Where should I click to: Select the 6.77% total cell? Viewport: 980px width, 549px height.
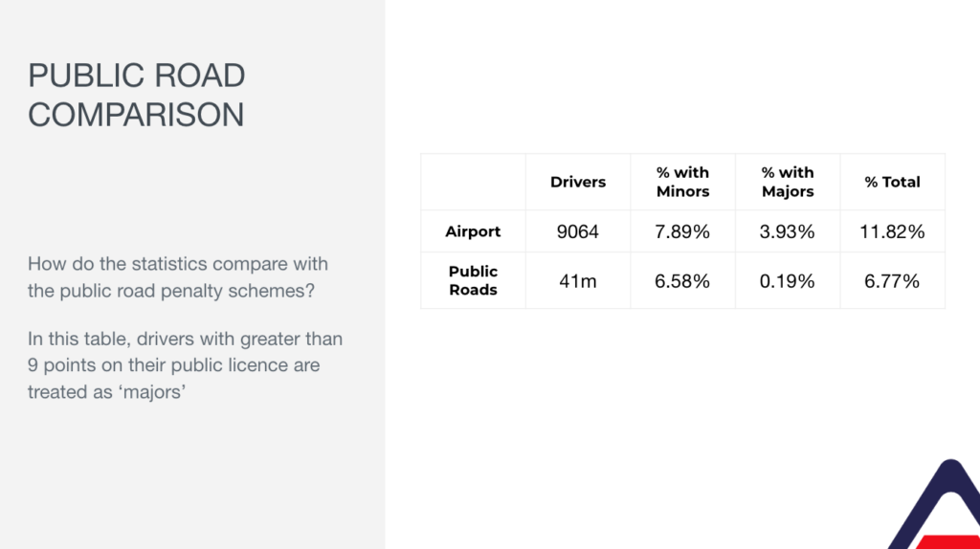893,280
